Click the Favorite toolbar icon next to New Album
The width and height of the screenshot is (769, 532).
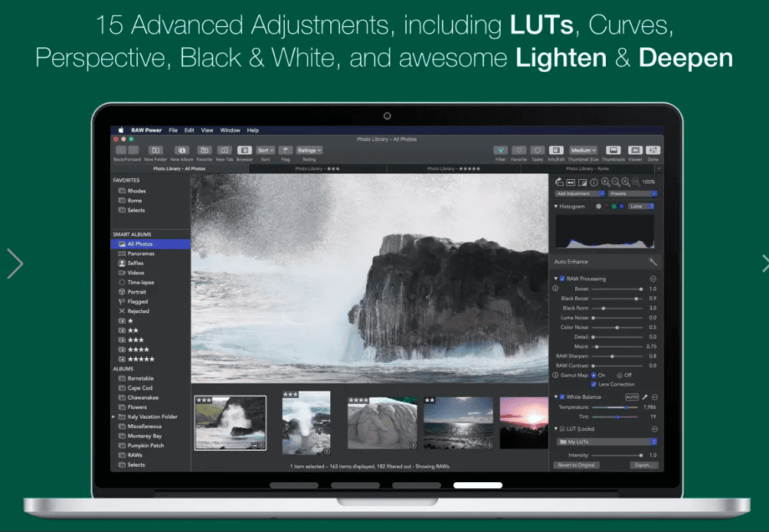(205, 150)
